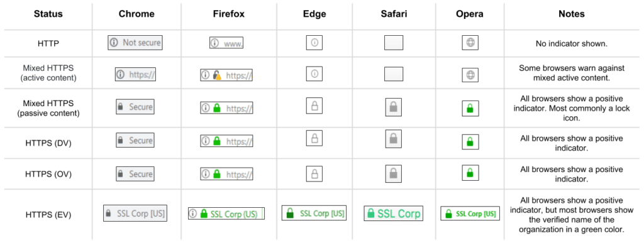Image resolution: width=644 pixels, height=243 pixels.
Task: Click Chrome's 'https://' mixed active content indicator
Action: click(x=136, y=75)
